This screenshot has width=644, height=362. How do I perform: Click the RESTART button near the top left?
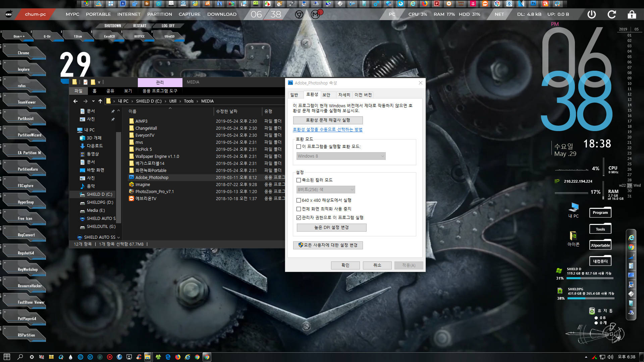140,26
